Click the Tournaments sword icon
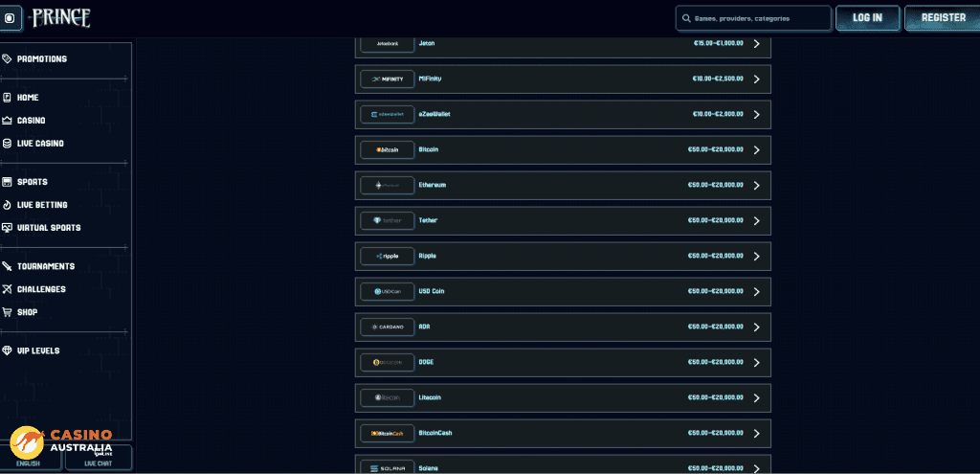 coord(7,266)
